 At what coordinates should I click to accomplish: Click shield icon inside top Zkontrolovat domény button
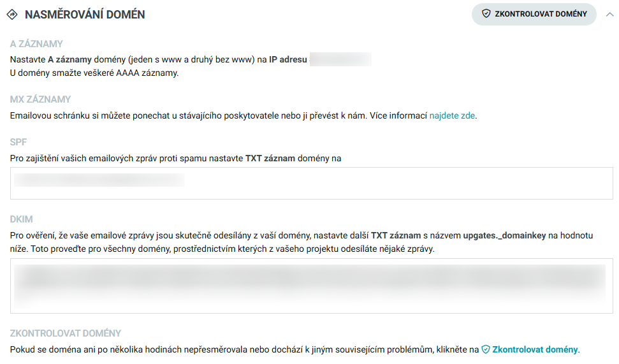point(486,14)
